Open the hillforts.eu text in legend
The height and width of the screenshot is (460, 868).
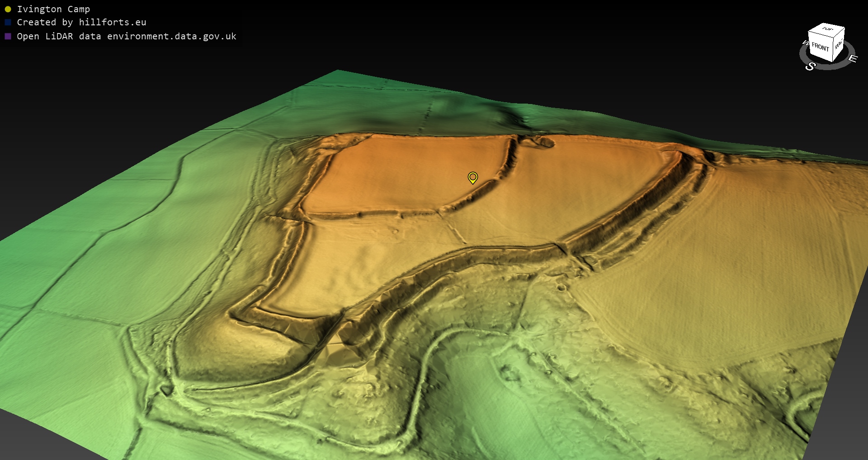pos(113,22)
